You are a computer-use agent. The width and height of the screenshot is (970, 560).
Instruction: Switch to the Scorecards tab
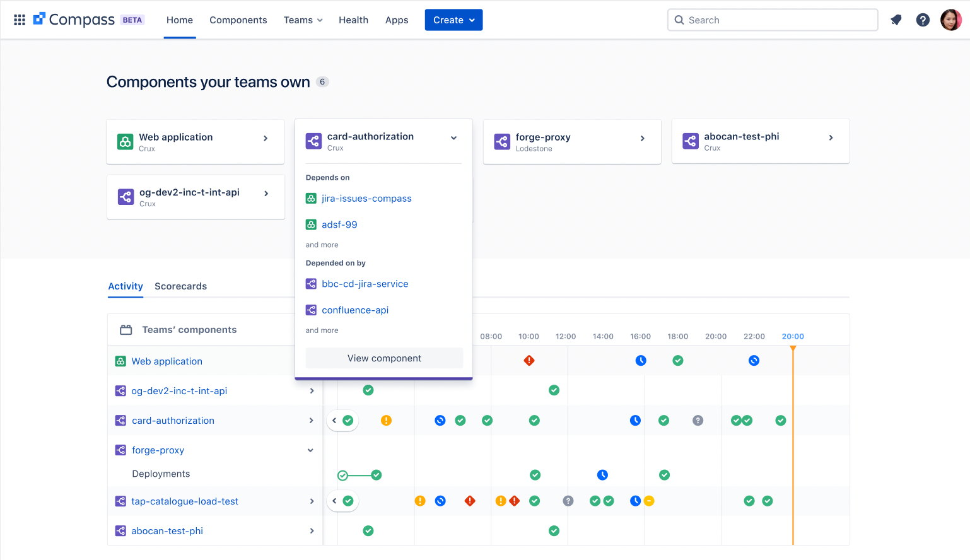point(181,286)
